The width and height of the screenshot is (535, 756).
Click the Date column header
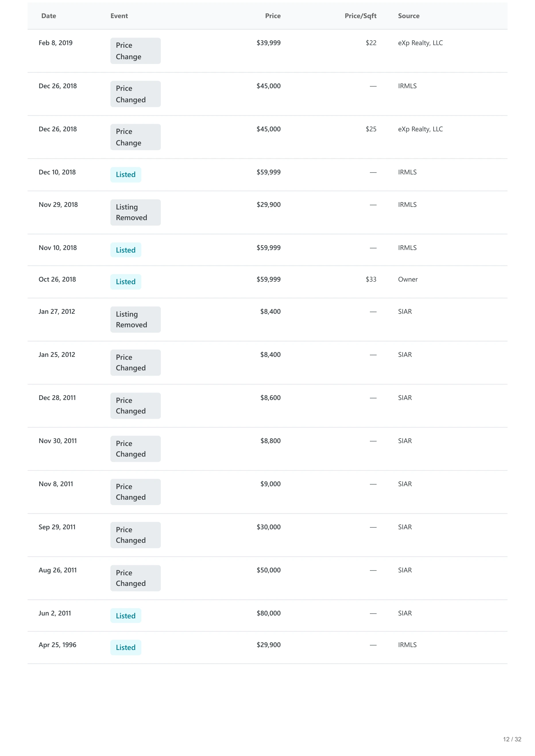49,16
